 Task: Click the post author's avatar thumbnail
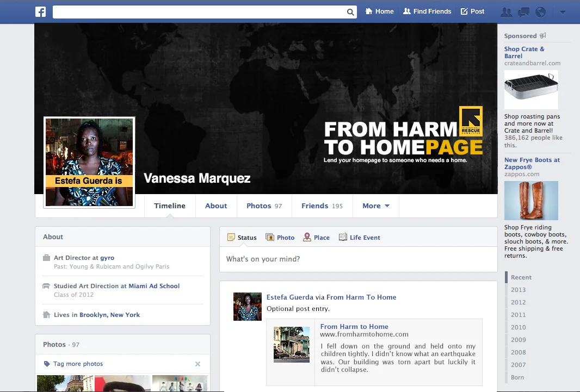(248, 306)
